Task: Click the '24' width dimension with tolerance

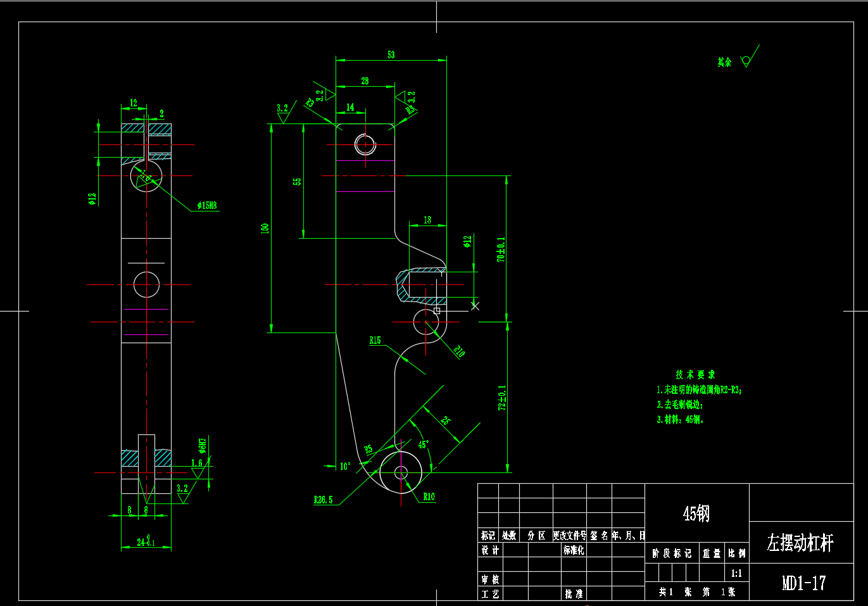Action: coord(146,542)
